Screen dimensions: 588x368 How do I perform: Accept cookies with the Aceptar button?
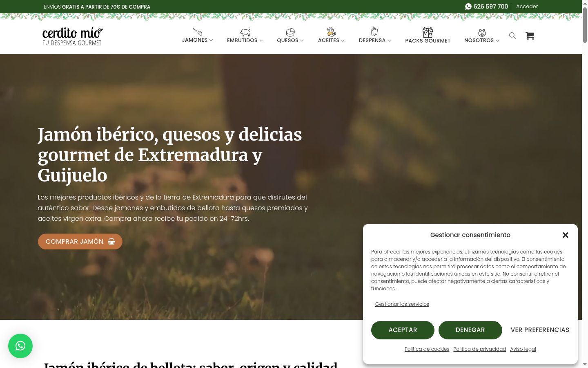(403, 330)
